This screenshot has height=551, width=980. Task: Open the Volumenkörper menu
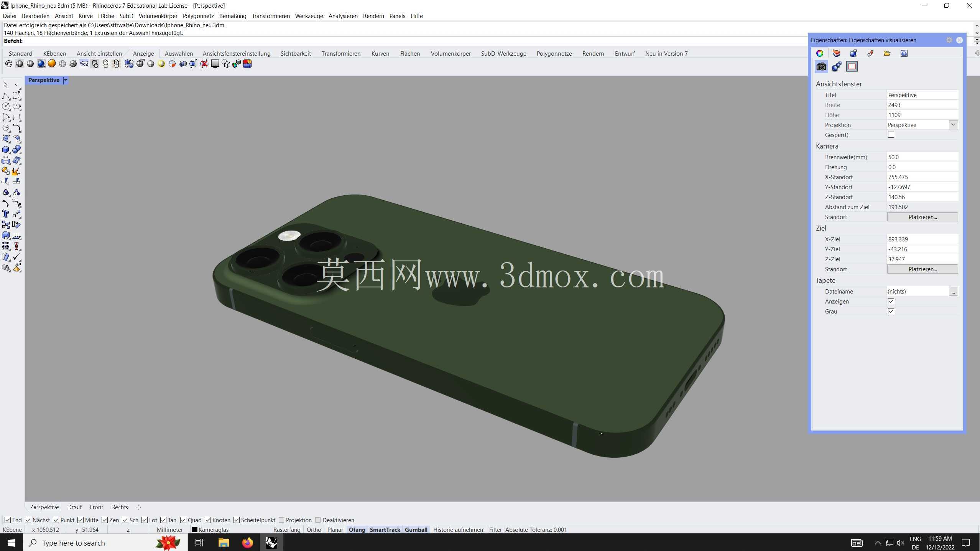(x=158, y=16)
